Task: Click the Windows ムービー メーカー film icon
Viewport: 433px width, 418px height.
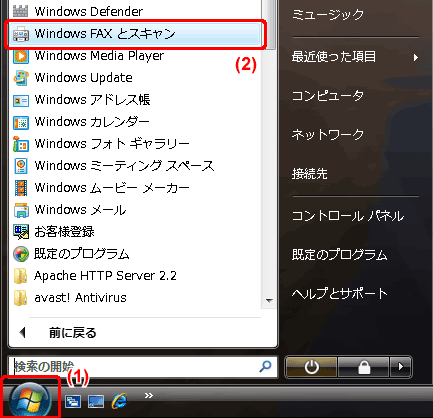Action: click(21, 188)
